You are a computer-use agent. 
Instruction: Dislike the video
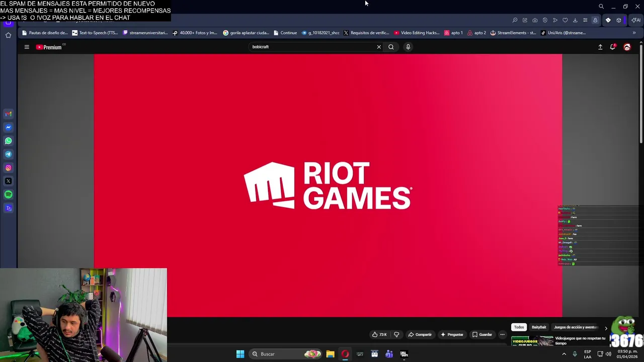tap(396, 335)
